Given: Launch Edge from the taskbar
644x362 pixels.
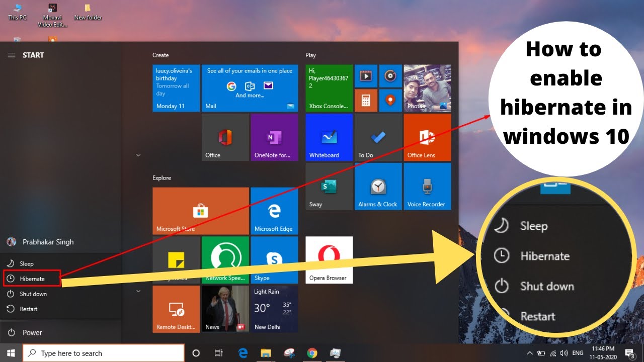Looking at the screenshot, I should pyautogui.click(x=243, y=353).
